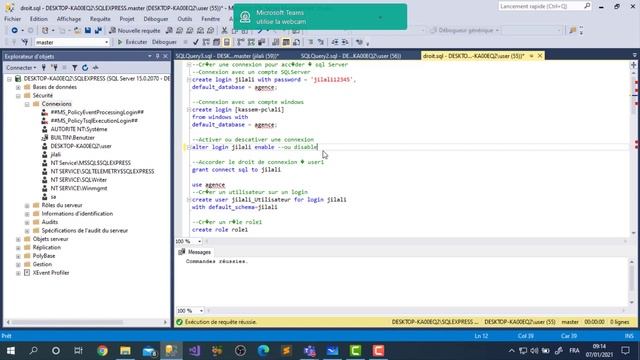This screenshot has width=640, height=360.
Task: Collapse the create user code block
Action: 189,200
